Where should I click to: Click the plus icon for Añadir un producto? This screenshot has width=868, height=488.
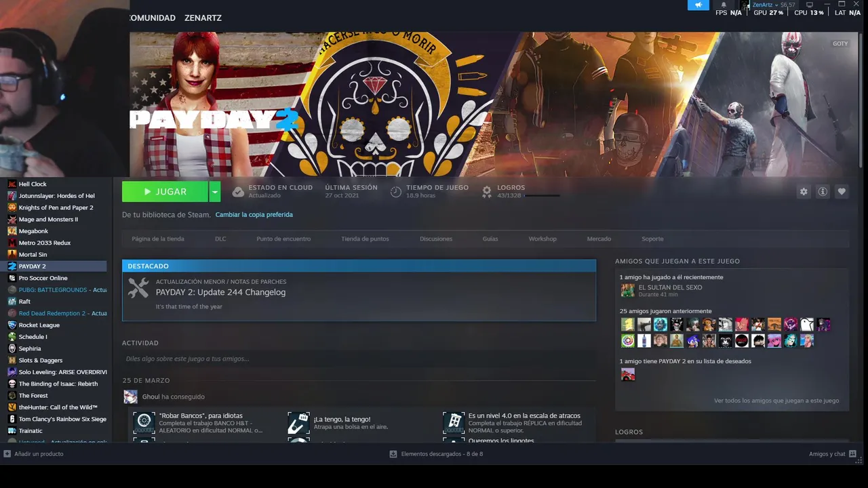[7, 453]
